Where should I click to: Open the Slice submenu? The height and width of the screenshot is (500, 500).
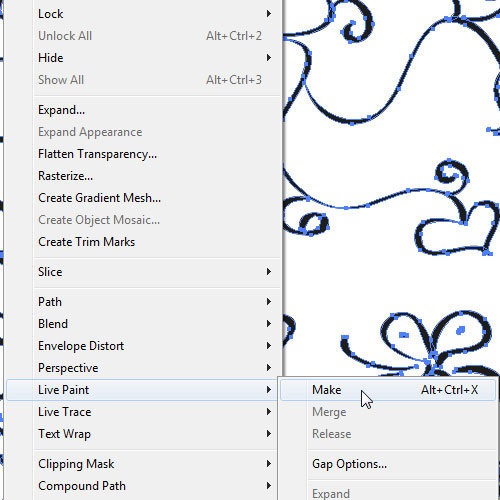tap(157, 272)
